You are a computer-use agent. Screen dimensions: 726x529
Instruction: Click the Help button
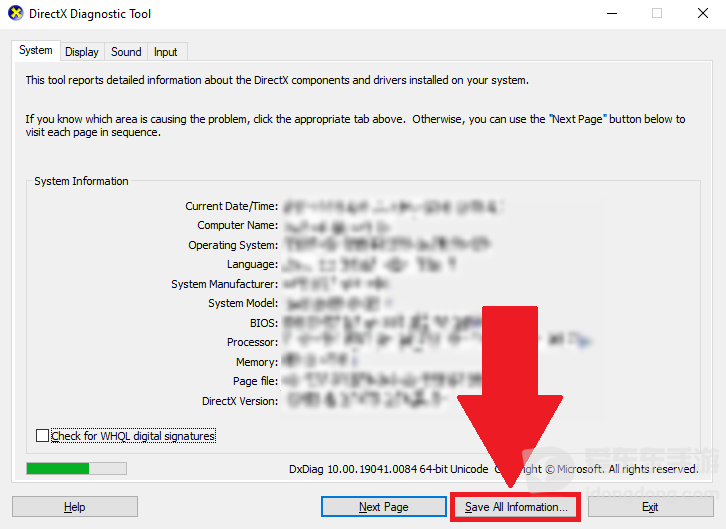75,507
